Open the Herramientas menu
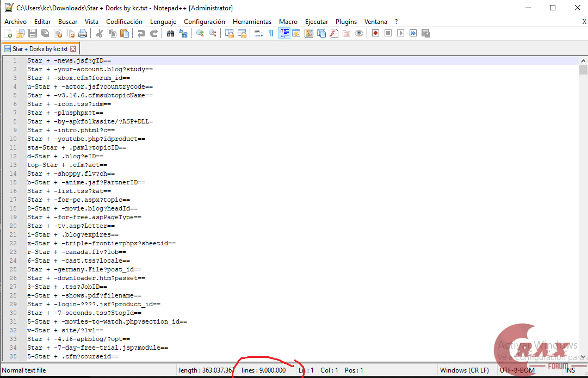Viewport: 588px width, 378px height. pyautogui.click(x=252, y=22)
